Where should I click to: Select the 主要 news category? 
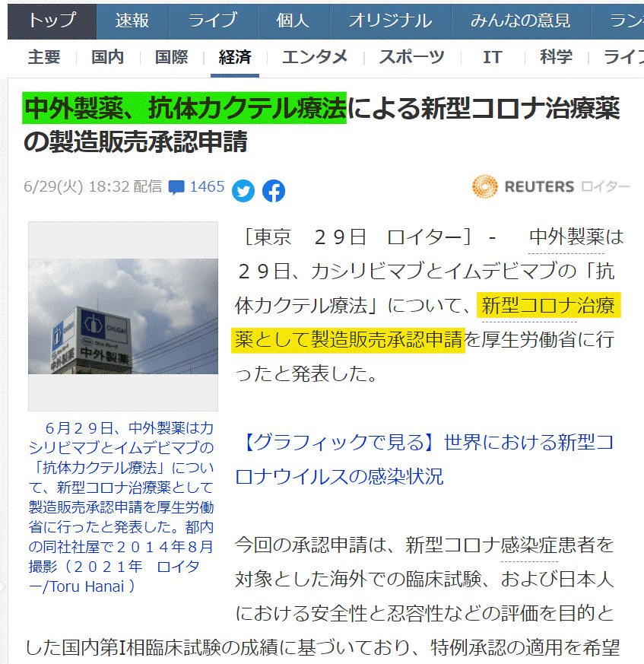click(x=44, y=57)
